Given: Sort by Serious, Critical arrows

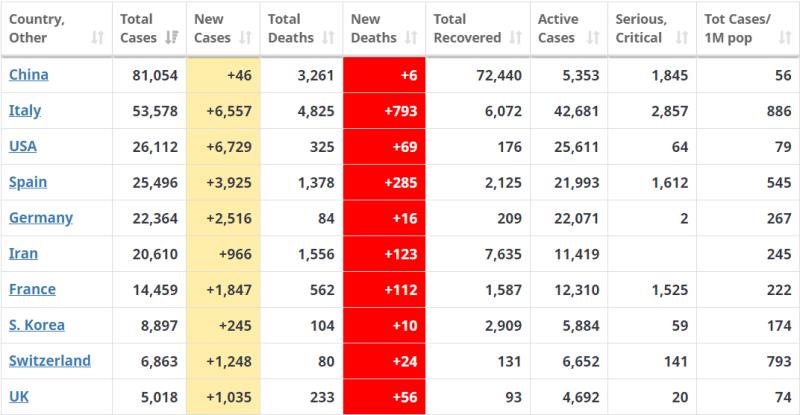Looking at the screenshot, I should click(681, 38).
